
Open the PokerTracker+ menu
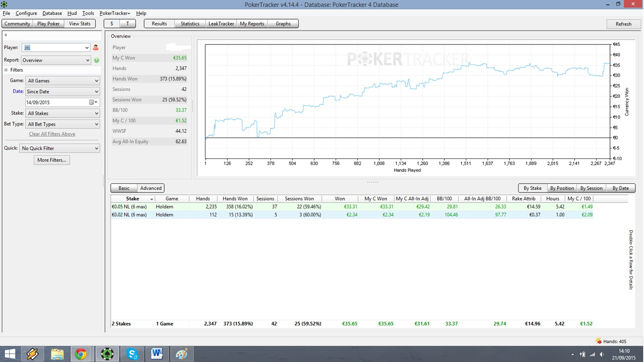(115, 13)
